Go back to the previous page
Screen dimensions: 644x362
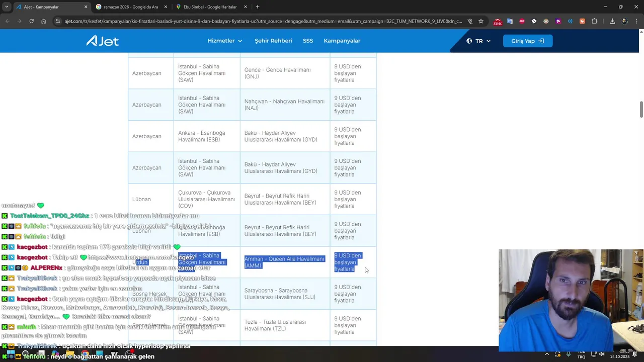tap(7, 21)
